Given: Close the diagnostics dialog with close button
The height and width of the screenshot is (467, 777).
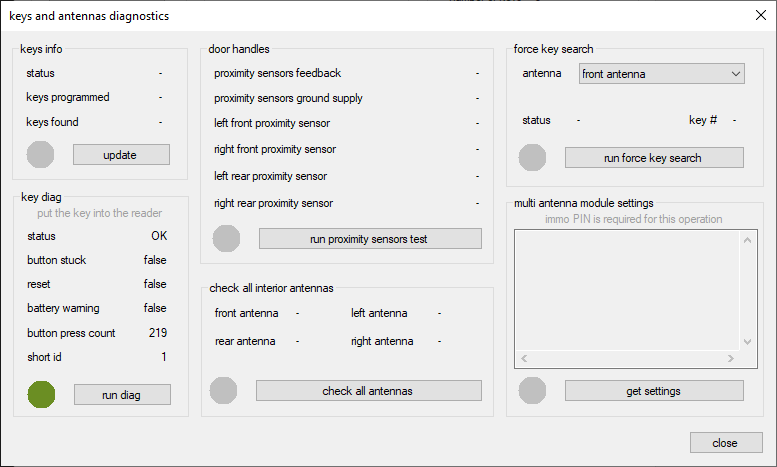Looking at the screenshot, I should point(725,443).
